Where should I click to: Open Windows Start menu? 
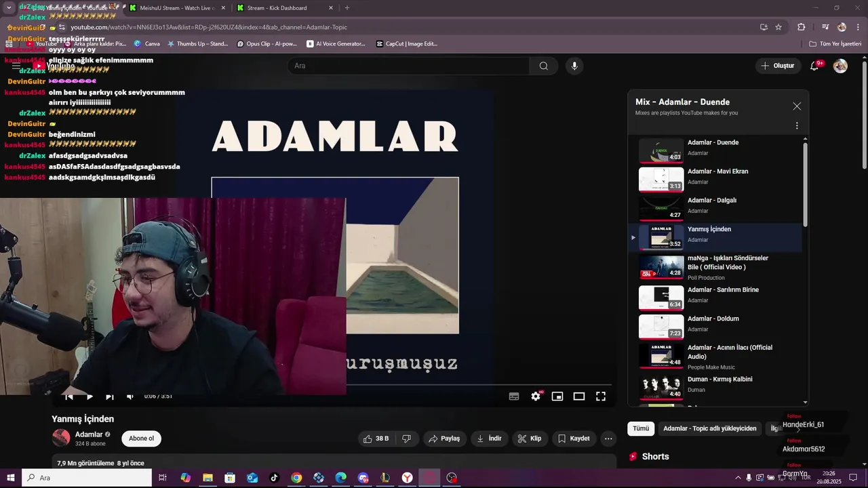(10, 478)
